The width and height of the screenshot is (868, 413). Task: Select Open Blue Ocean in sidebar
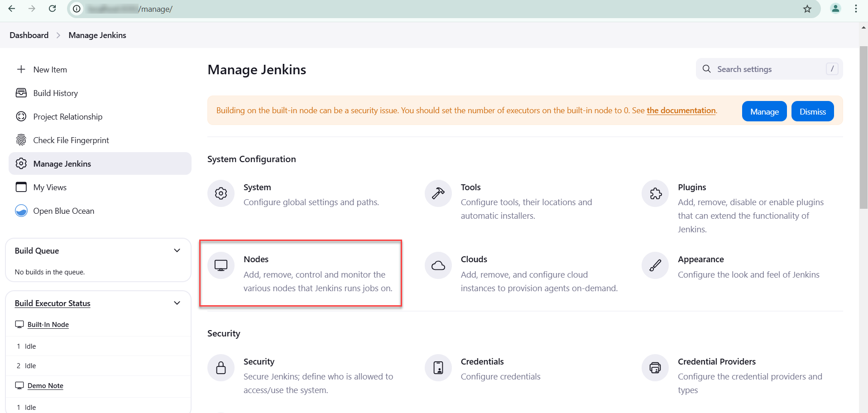[100, 211]
